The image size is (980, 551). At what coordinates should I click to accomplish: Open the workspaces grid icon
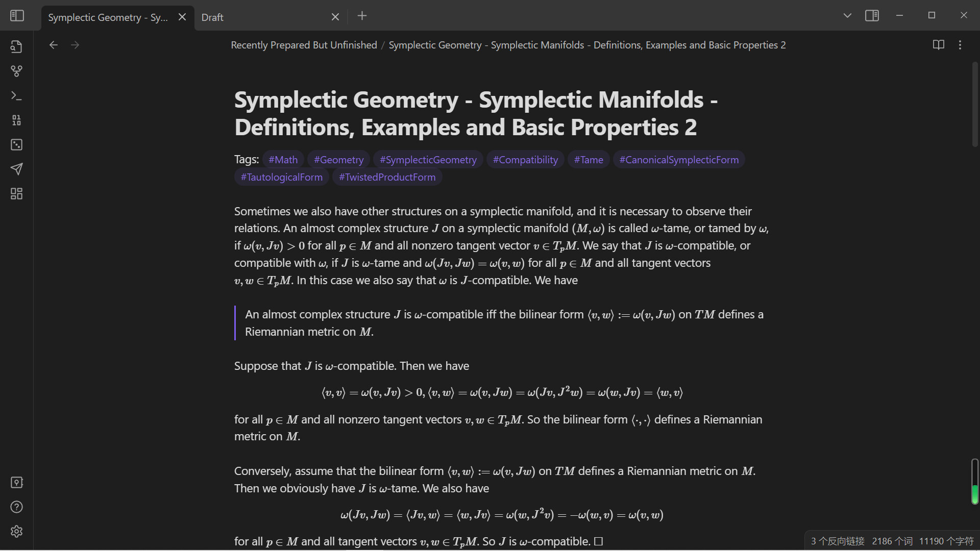(16, 193)
